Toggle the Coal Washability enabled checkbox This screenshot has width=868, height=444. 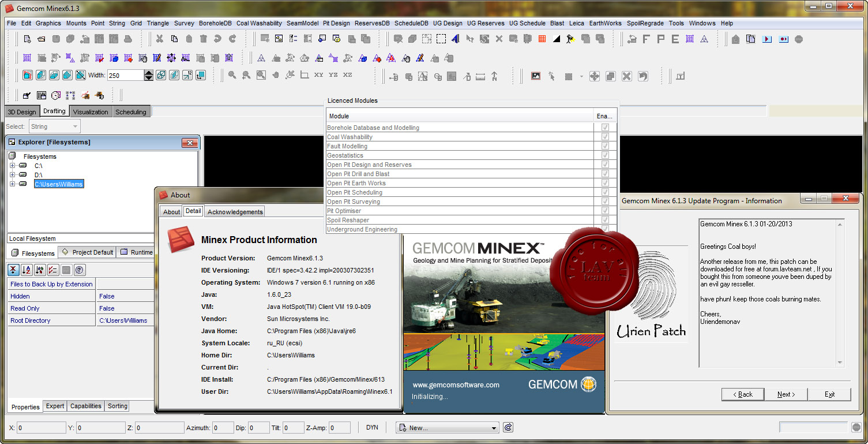point(605,137)
